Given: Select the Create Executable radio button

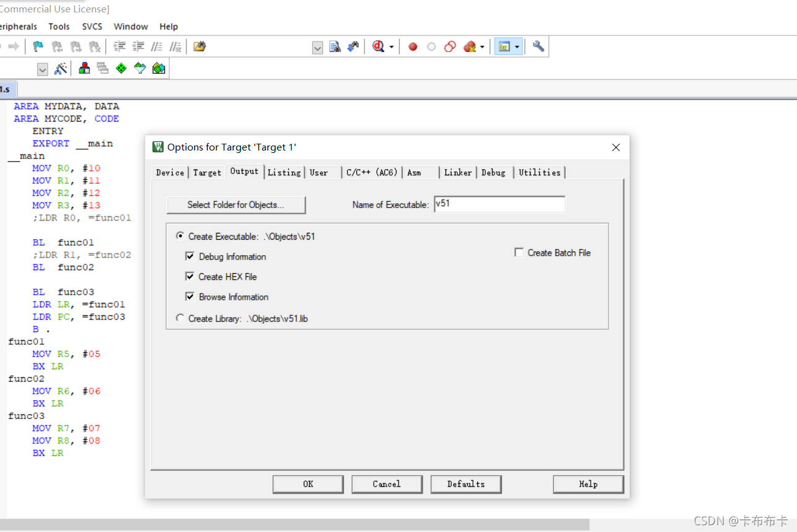Looking at the screenshot, I should [x=180, y=236].
